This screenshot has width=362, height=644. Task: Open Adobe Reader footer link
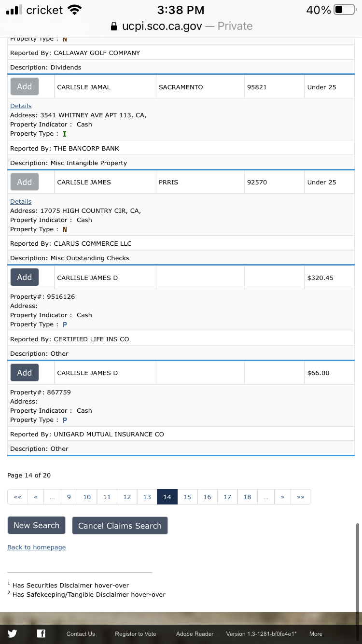[x=195, y=634]
